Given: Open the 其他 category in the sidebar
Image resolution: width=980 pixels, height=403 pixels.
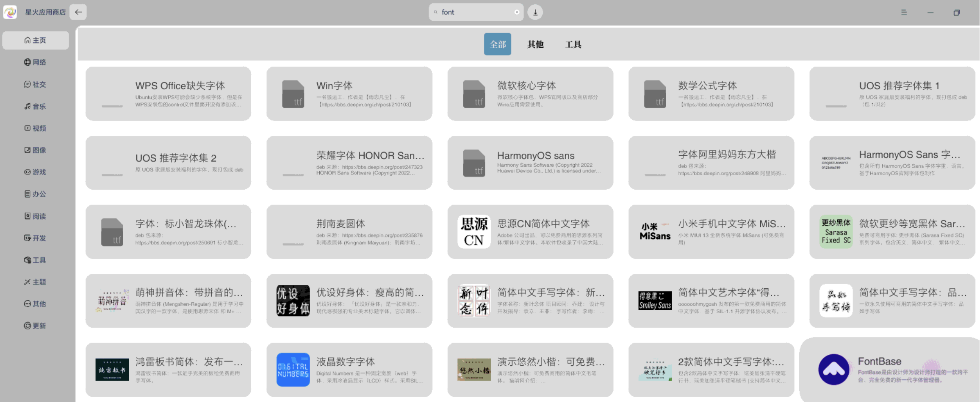Looking at the screenshot, I should click(36, 304).
